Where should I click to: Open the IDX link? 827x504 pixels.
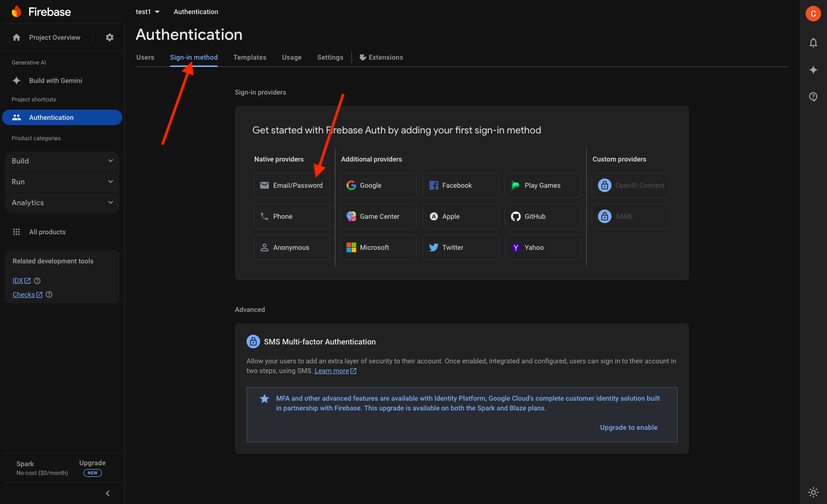click(x=21, y=280)
